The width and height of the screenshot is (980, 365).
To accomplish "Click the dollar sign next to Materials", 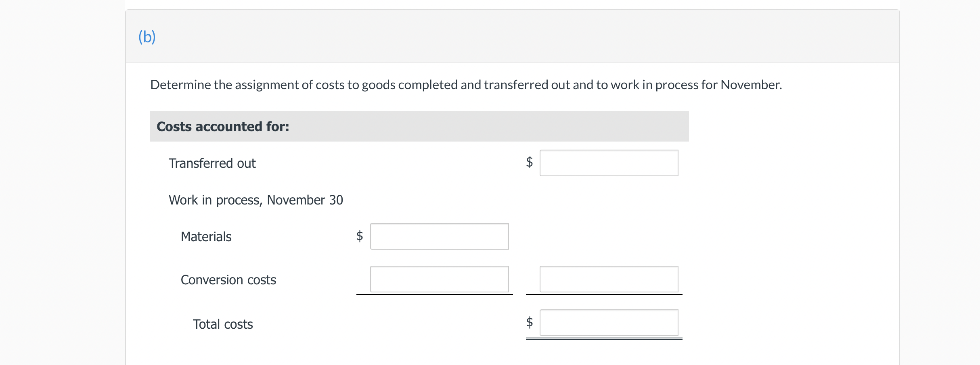I will 358,236.
